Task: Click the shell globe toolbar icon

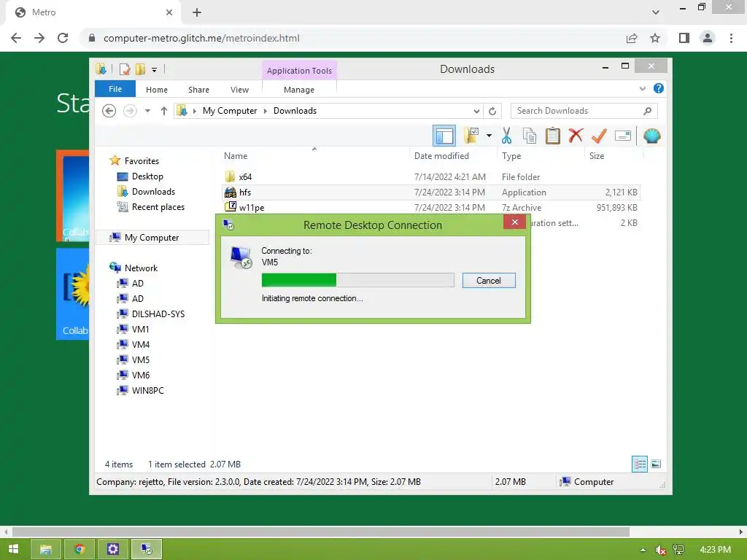Action: pos(651,136)
